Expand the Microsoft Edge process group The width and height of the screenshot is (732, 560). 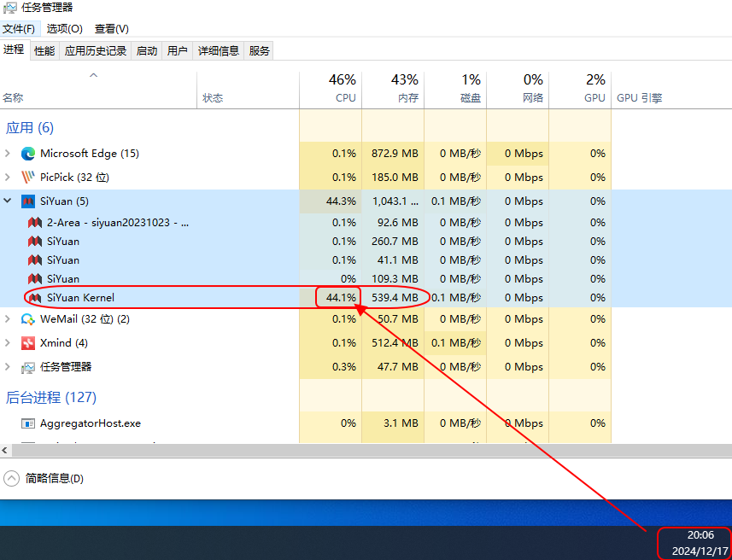[8, 154]
